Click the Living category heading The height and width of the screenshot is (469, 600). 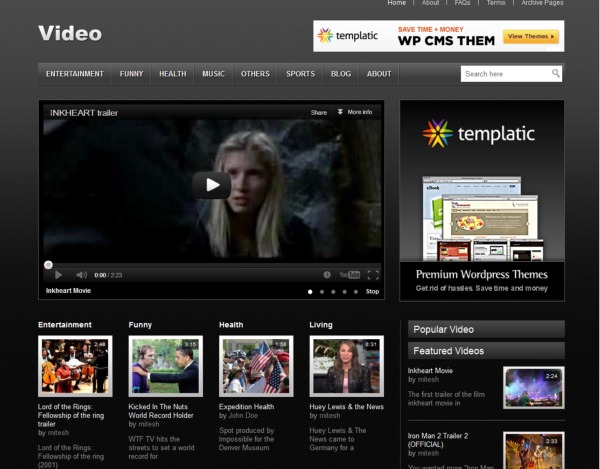click(x=321, y=325)
